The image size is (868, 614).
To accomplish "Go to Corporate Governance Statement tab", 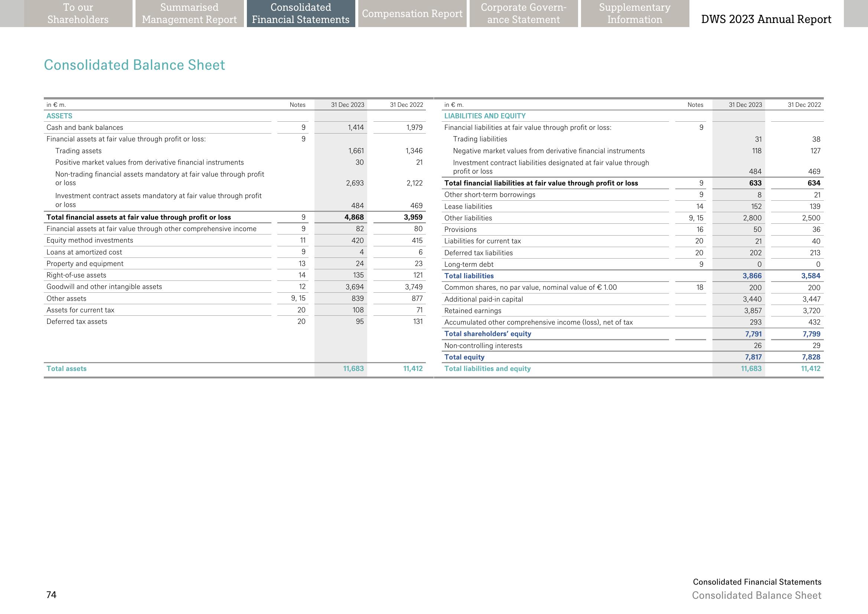I will click(x=523, y=14).
